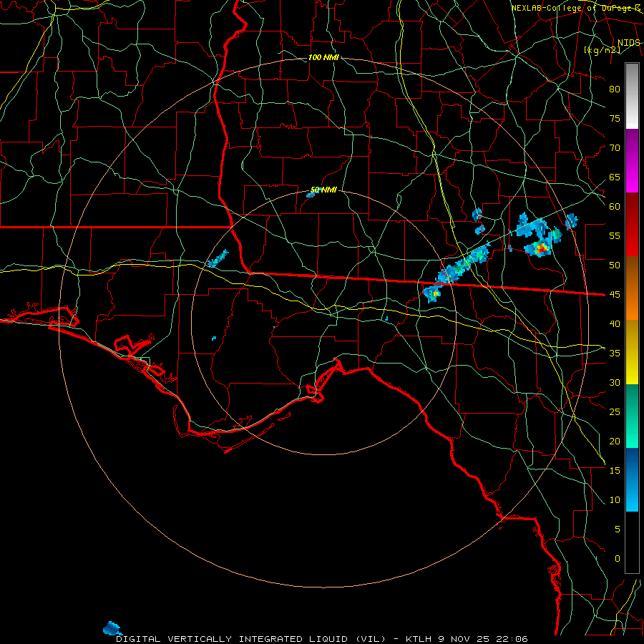Click the 20 value on the VIL scale
This screenshot has width=644, height=644.
click(x=615, y=441)
